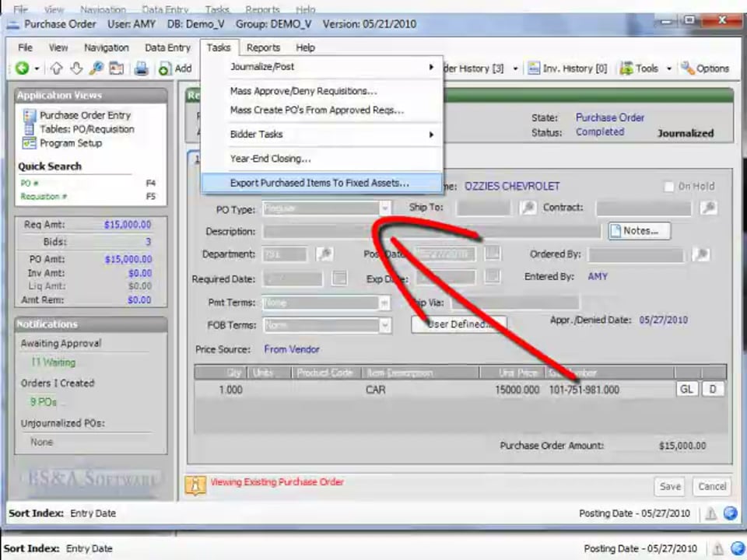The image size is (747, 560).
Task: Select Year-End Closing menu item
Action: coord(322,159)
